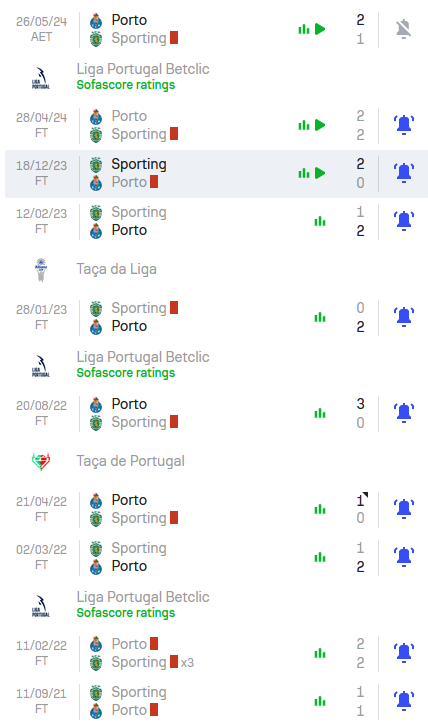Viewport: 428px width, 727px height.
Task: Play highlights of 26/05/24 Porto match
Action: [x=320, y=29]
